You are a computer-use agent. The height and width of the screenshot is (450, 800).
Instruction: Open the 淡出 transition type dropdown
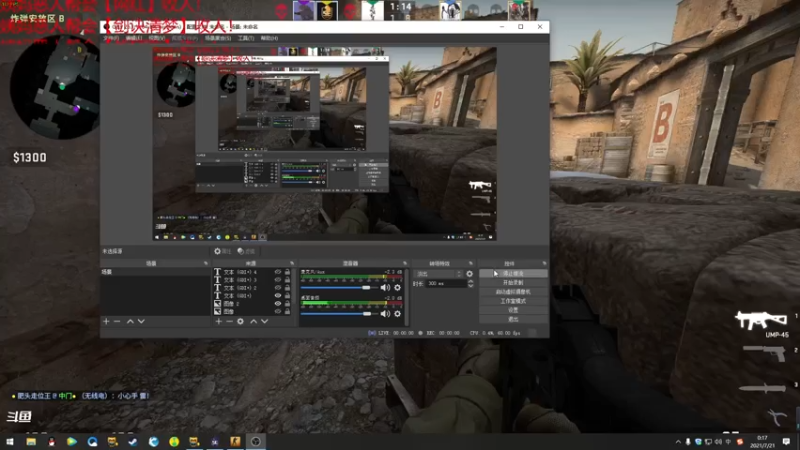[x=438, y=274]
